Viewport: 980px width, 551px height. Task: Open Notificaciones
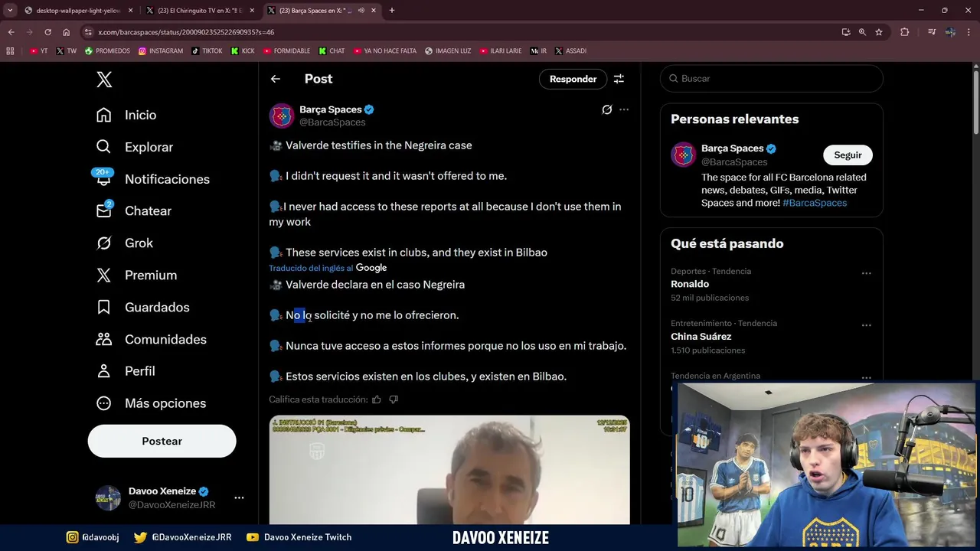tap(153, 179)
